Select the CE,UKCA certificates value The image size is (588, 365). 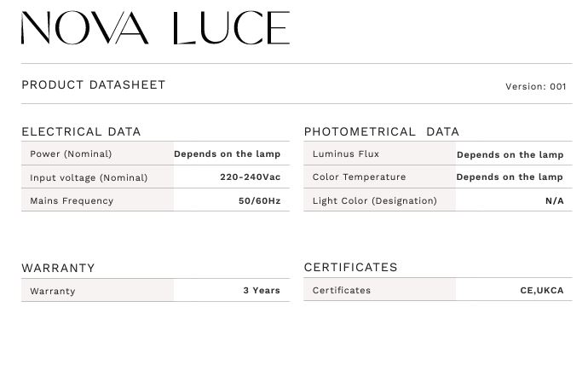click(542, 290)
